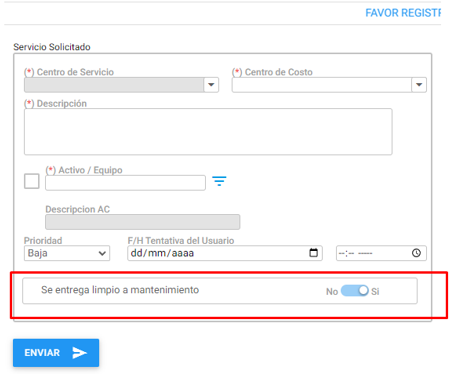Click the dd/mm/aaaa date input
The height and width of the screenshot is (377, 460).
tap(225, 253)
